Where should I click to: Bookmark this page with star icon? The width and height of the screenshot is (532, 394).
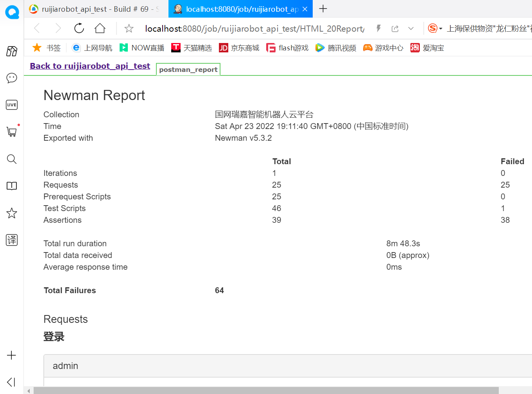pos(129,28)
